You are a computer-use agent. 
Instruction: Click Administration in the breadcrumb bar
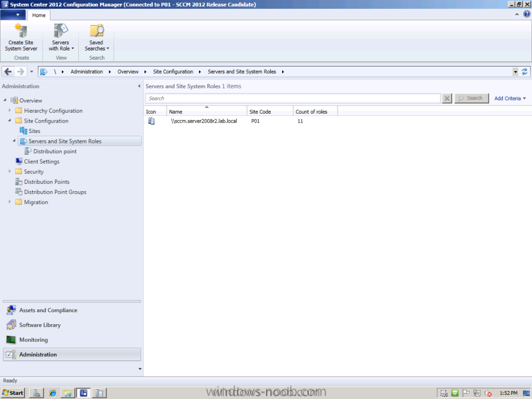[x=87, y=72]
